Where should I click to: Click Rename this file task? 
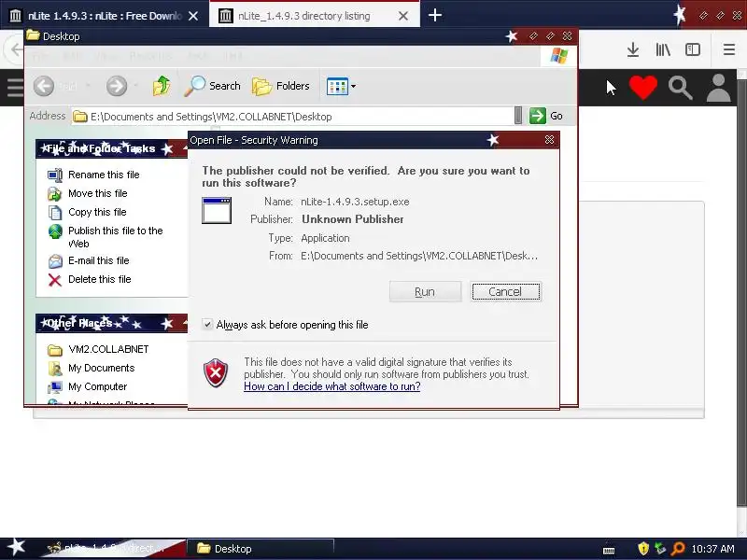pyautogui.click(x=104, y=175)
